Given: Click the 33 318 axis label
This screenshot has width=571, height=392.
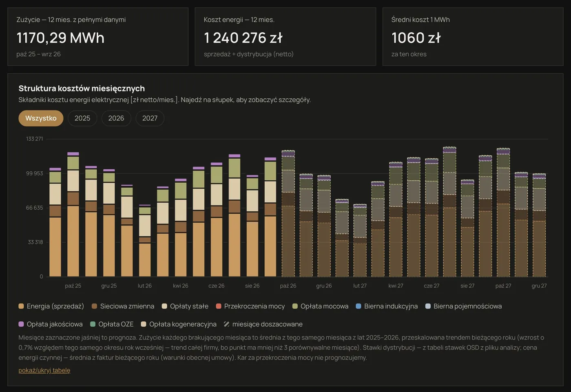Looking at the screenshot, I should pyautogui.click(x=35, y=242).
